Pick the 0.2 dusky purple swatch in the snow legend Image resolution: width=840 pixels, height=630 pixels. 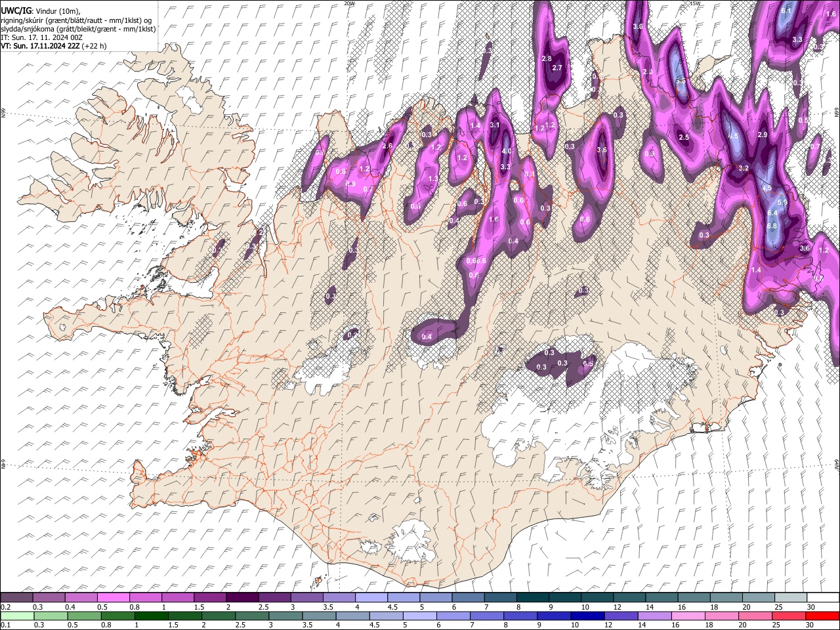[x=16, y=597]
